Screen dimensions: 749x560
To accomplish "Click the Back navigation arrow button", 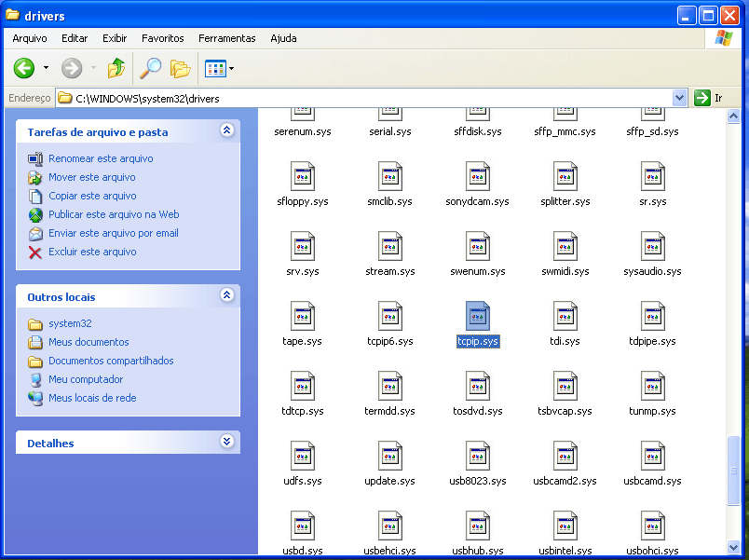I will (24, 68).
